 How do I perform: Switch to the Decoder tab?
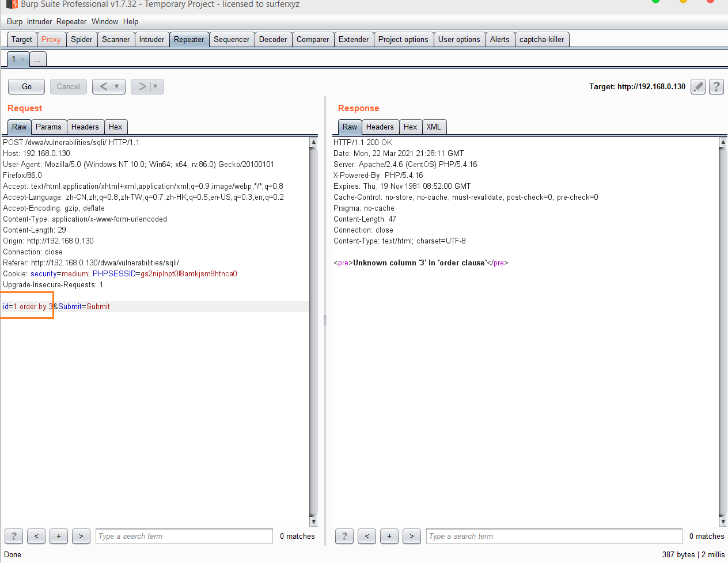click(273, 39)
